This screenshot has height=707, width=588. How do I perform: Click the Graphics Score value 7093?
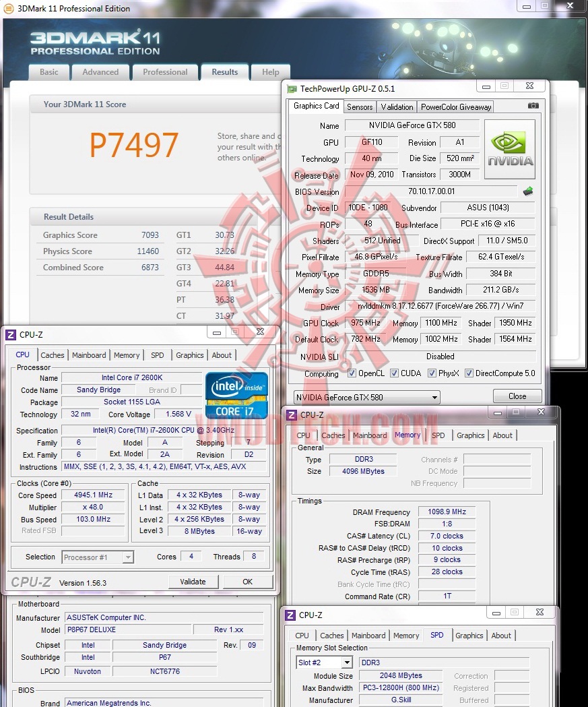point(150,235)
